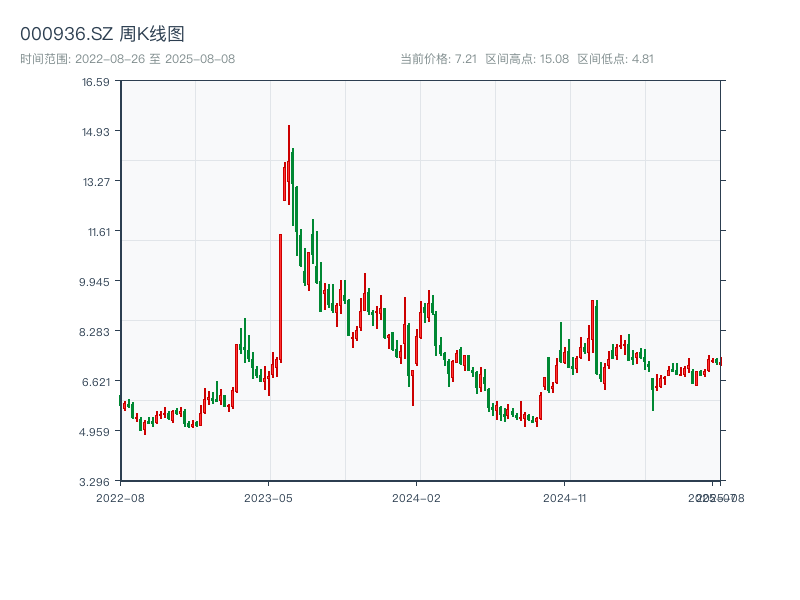Click y-axis value 8.283
Screen dimensions: 800x600
pyautogui.click(x=94, y=332)
